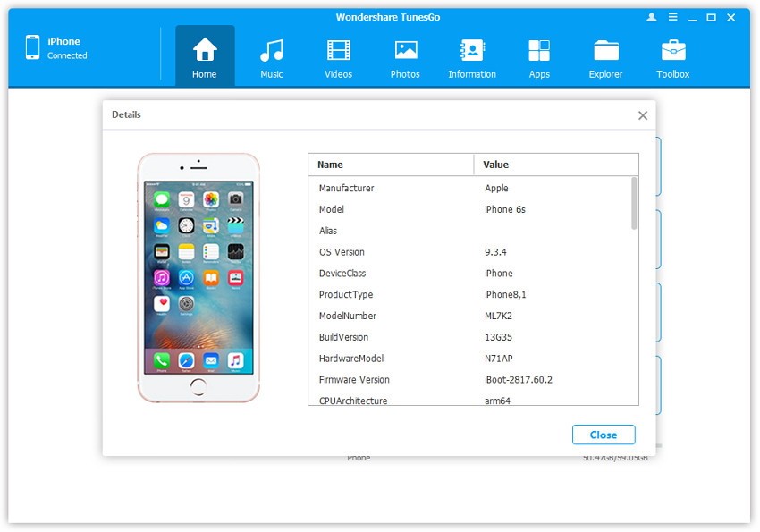This screenshot has height=532, width=760.
Task: Go to the Photos section
Action: pyautogui.click(x=405, y=56)
